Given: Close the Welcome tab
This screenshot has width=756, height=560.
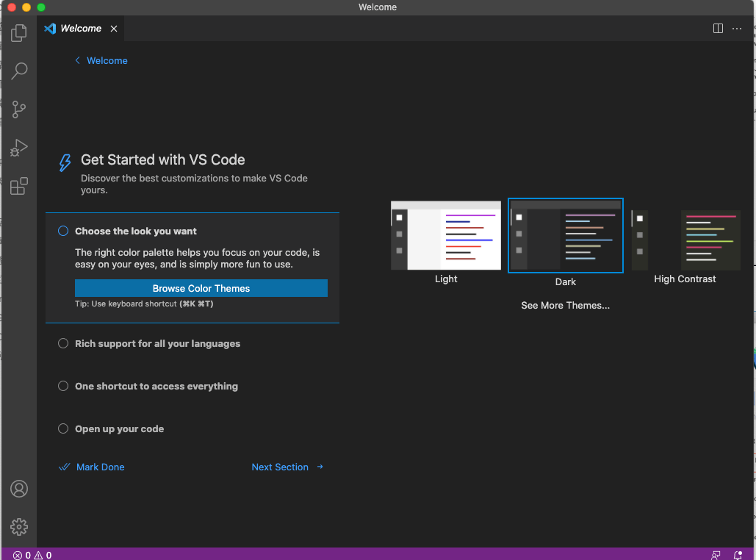Looking at the screenshot, I should (114, 29).
